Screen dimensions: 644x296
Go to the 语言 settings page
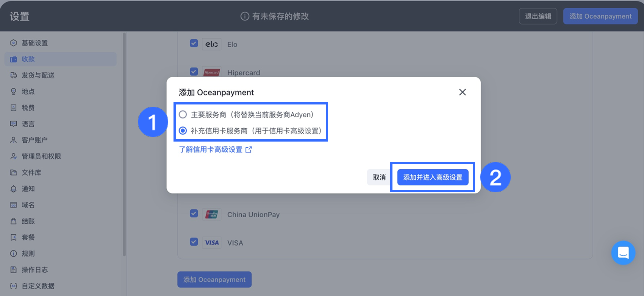click(61, 124)
